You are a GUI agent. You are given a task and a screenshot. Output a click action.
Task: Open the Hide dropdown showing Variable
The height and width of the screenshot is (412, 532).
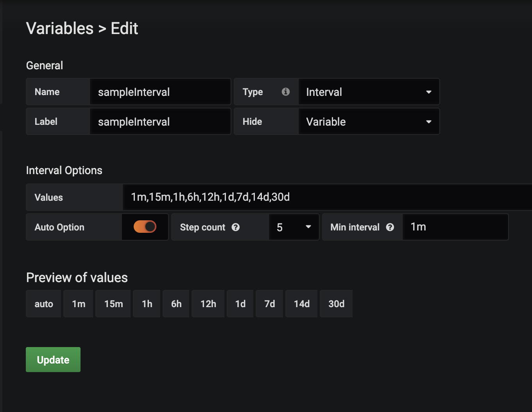[x=369, y=122]
